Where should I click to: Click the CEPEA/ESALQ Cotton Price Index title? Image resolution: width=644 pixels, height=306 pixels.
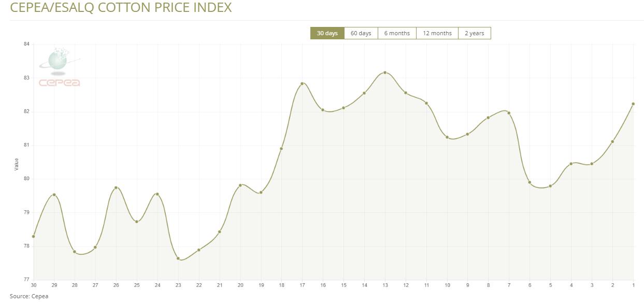point(121,8)
